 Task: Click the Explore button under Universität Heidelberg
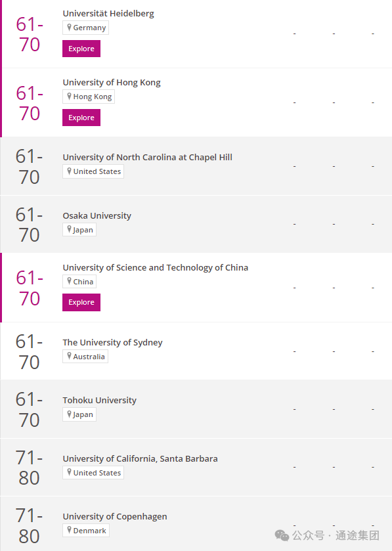[x=81, y=49]
